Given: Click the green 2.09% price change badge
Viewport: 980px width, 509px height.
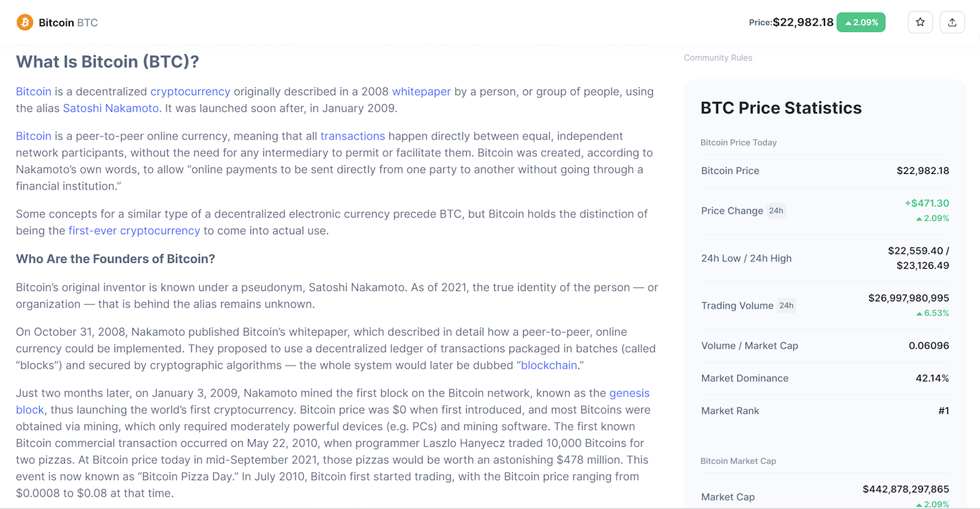Looking at the screenshot, I should pyautogui.click(x=861, y=23).
